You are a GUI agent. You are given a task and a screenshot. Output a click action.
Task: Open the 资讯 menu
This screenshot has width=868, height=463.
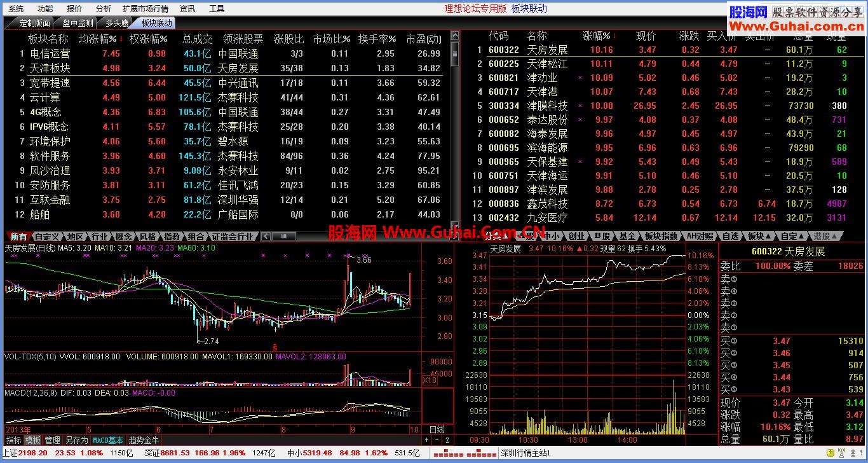pyautogui.click(x=187, y=8)
